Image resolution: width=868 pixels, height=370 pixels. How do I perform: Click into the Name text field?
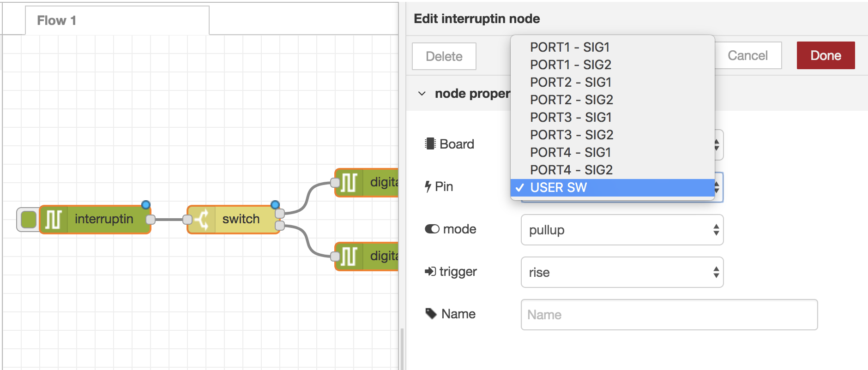[x=669, y=315]
